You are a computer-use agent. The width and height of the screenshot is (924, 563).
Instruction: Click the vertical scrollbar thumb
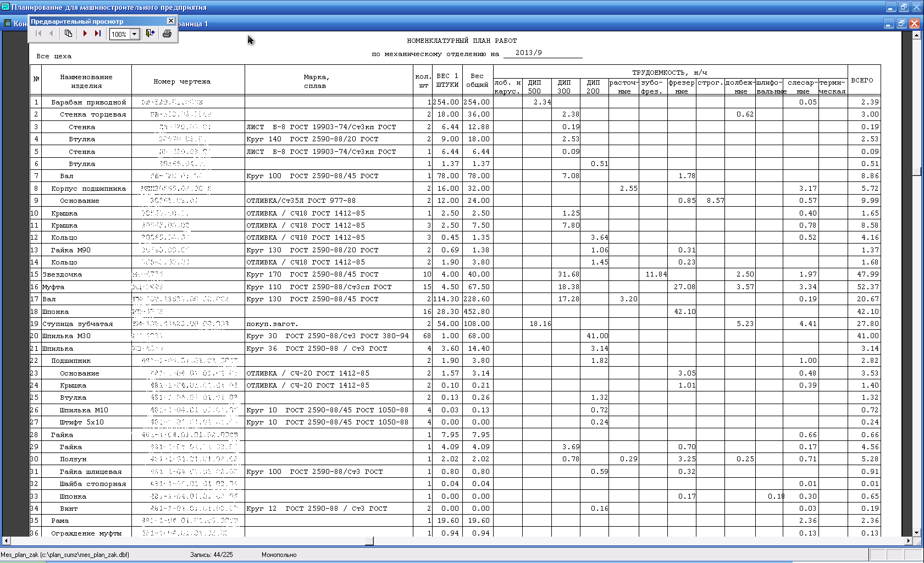click(x=916, y=172)
